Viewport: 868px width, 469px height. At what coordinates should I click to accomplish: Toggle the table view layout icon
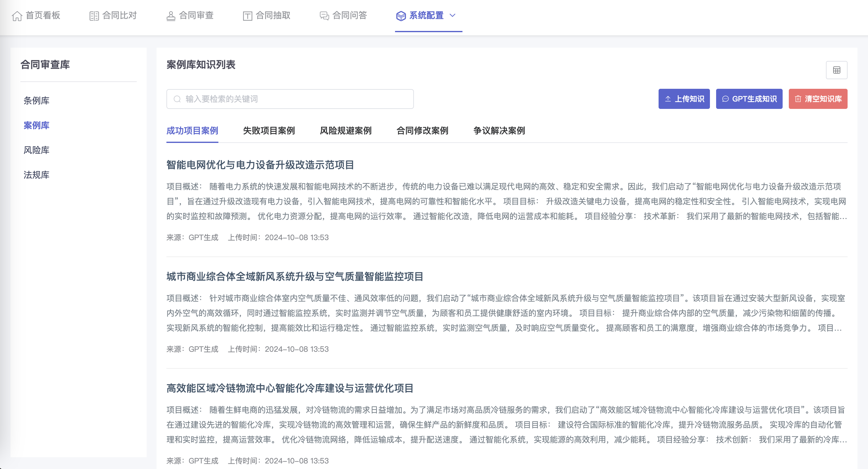click(836, 70)
